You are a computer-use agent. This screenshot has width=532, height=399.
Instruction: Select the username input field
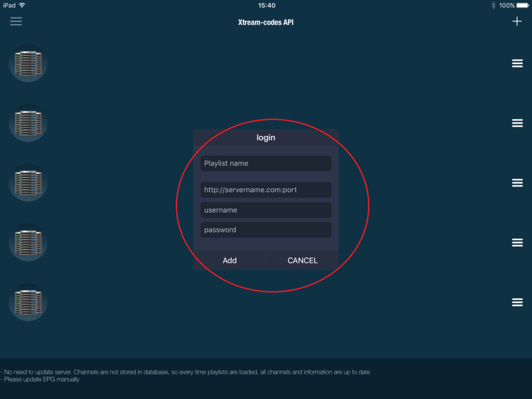pos(265,210)
